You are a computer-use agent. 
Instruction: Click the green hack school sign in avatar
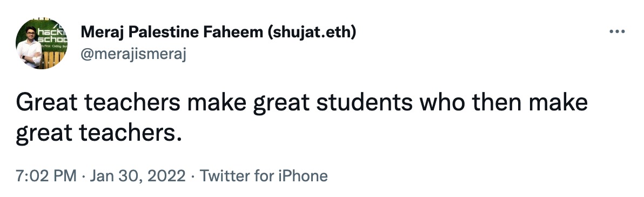coord(52,36)
